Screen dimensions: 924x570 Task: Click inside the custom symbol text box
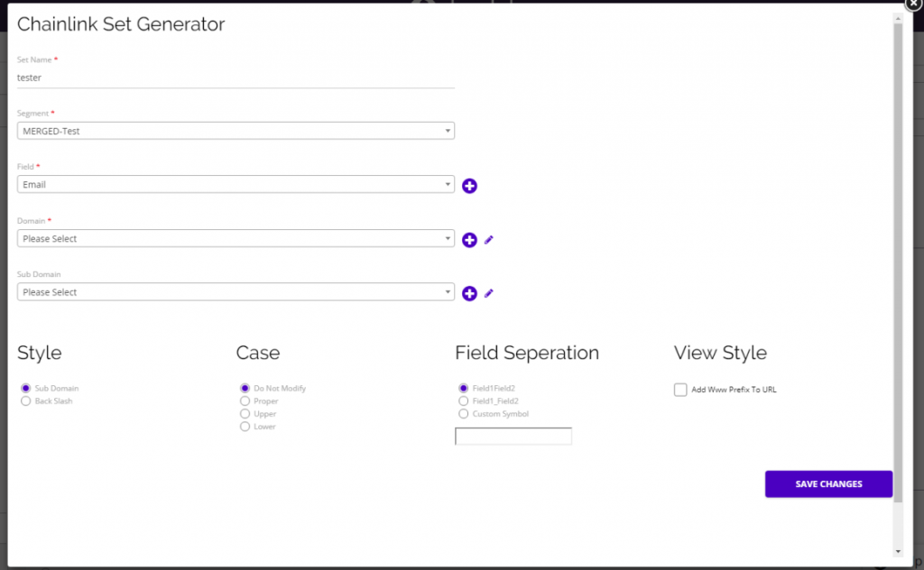coord(513,436)
